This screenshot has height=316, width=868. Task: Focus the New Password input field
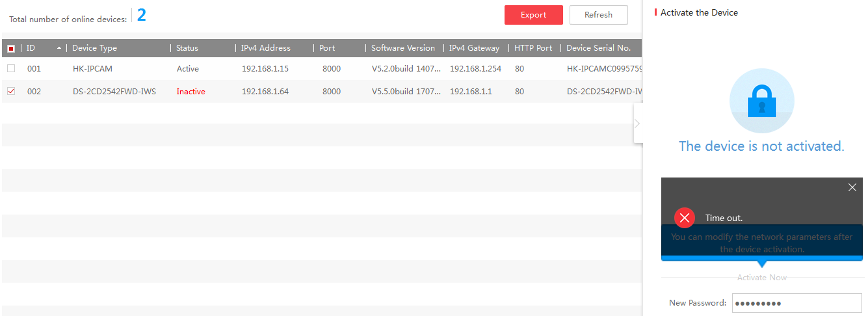796,303
